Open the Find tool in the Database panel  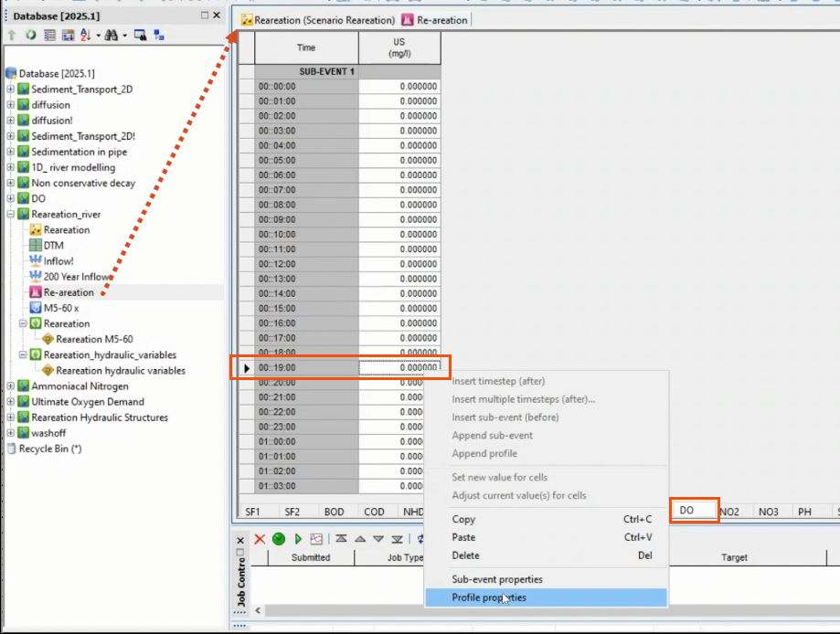click(113, 34)
